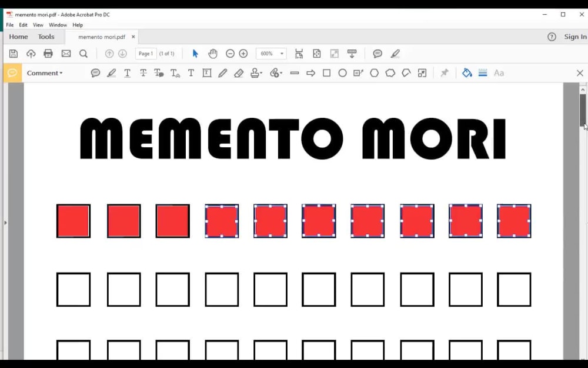Open the help question mark button
Viewport: 588px width, 368px height.
552,37
